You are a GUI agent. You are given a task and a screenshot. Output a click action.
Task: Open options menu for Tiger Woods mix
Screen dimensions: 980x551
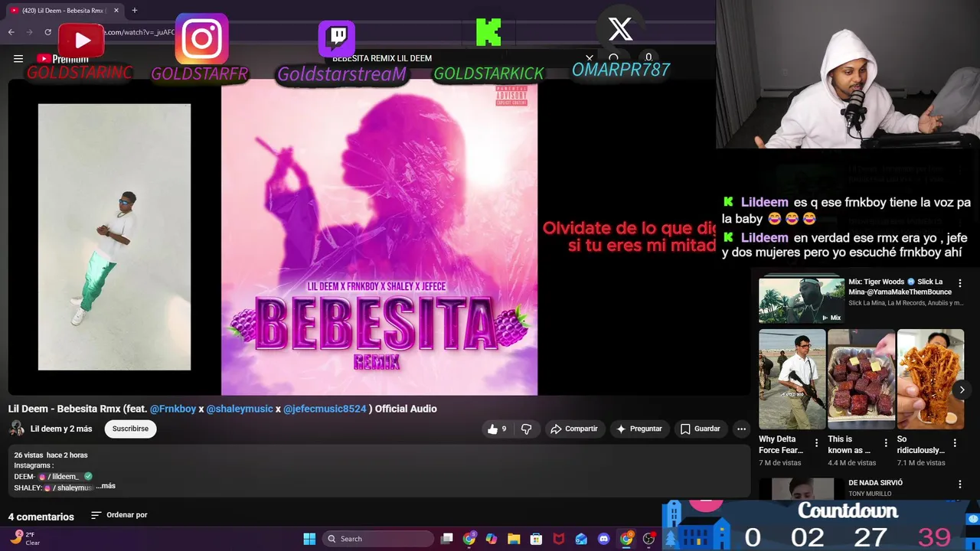(960, 283)
